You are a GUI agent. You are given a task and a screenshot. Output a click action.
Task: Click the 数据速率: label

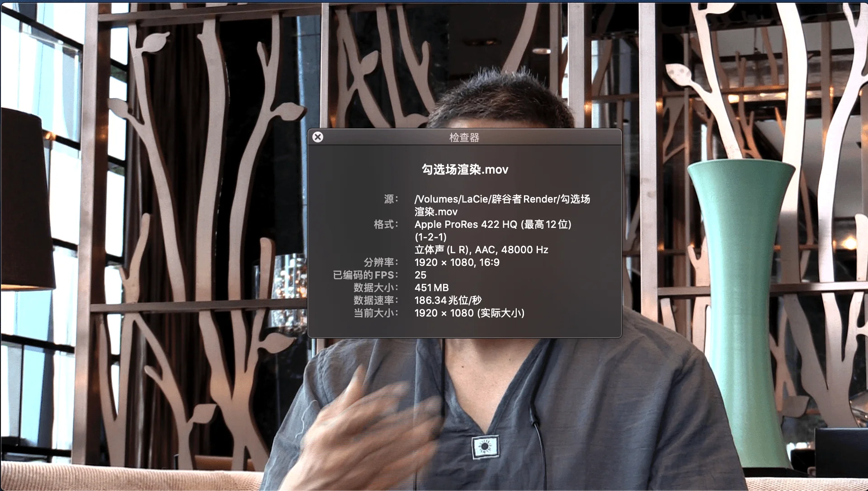pos(376,300)
